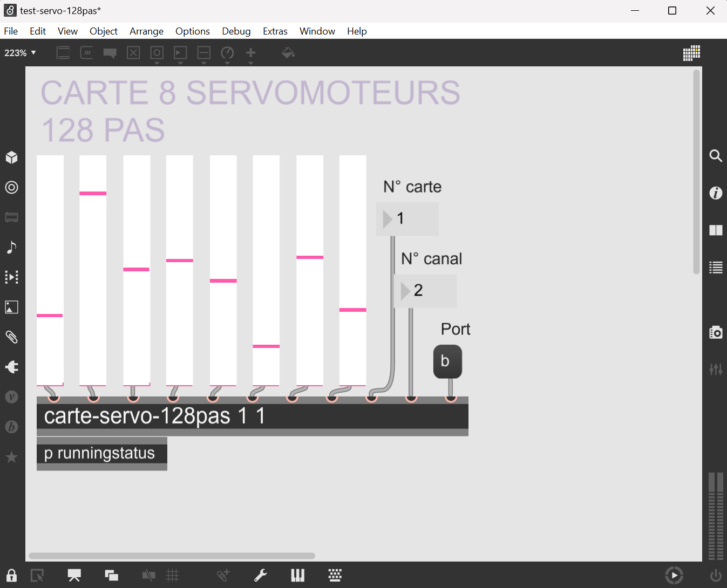The height and width of the screenshot is (588, 727).
Task: Open the File menu
Action: coord(11,31)
